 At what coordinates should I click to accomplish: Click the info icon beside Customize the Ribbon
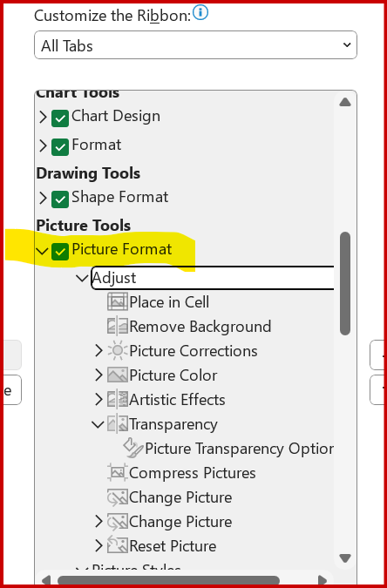click(x=200, y=12)
